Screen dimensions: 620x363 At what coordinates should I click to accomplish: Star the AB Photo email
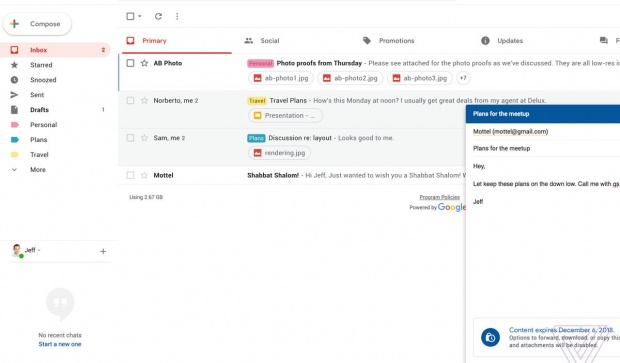144,63
